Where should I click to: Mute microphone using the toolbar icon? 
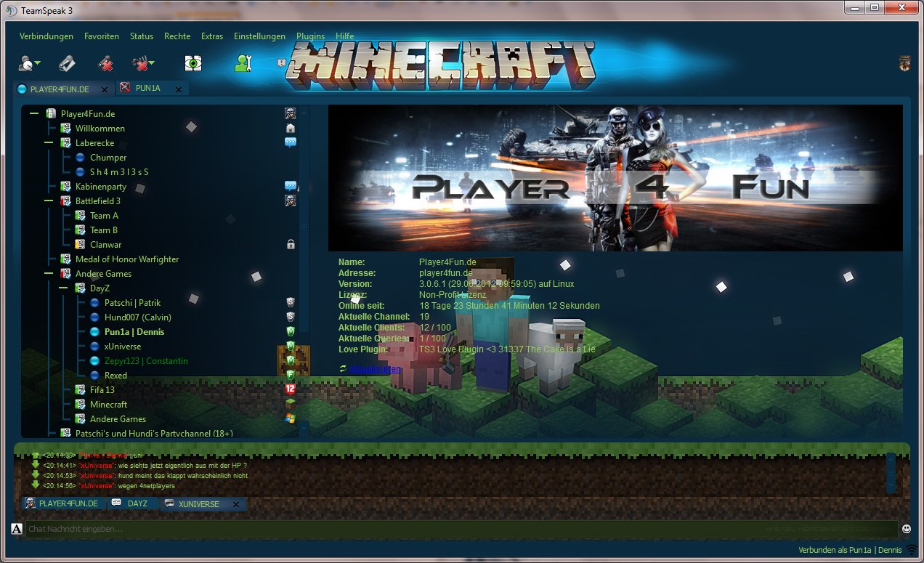pos(105,64)
